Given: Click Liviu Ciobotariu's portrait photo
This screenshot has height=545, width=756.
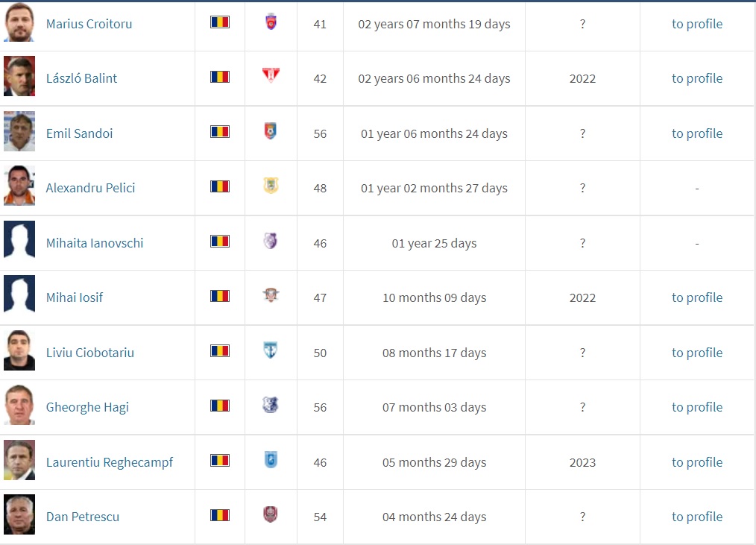Looking at the screenshot, I should [19, 350].
